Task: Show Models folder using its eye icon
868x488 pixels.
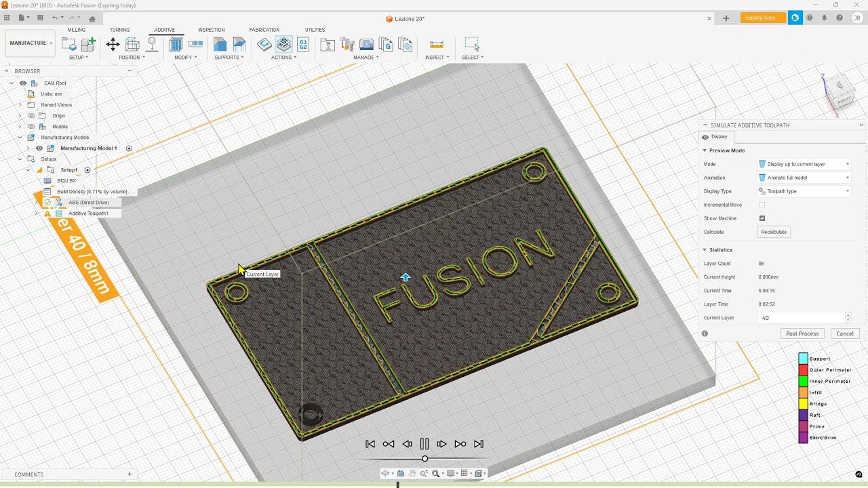Action: pyautogui.click(x=31, y=127)
